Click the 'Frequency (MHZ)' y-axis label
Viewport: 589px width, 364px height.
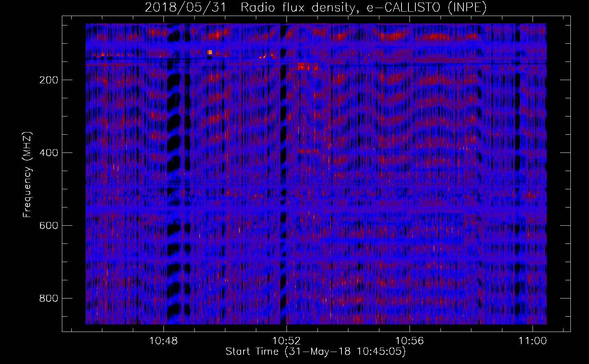click(x=28, y=175)
